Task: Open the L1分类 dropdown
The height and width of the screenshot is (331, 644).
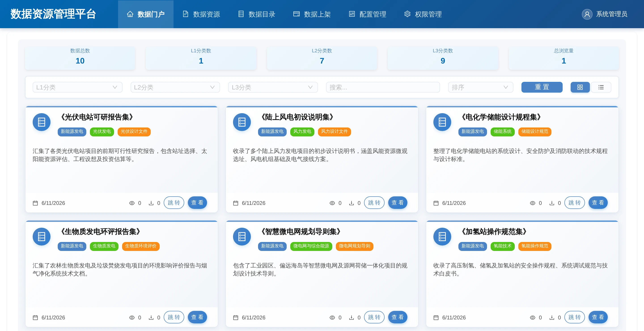Action: coord(78,87)
